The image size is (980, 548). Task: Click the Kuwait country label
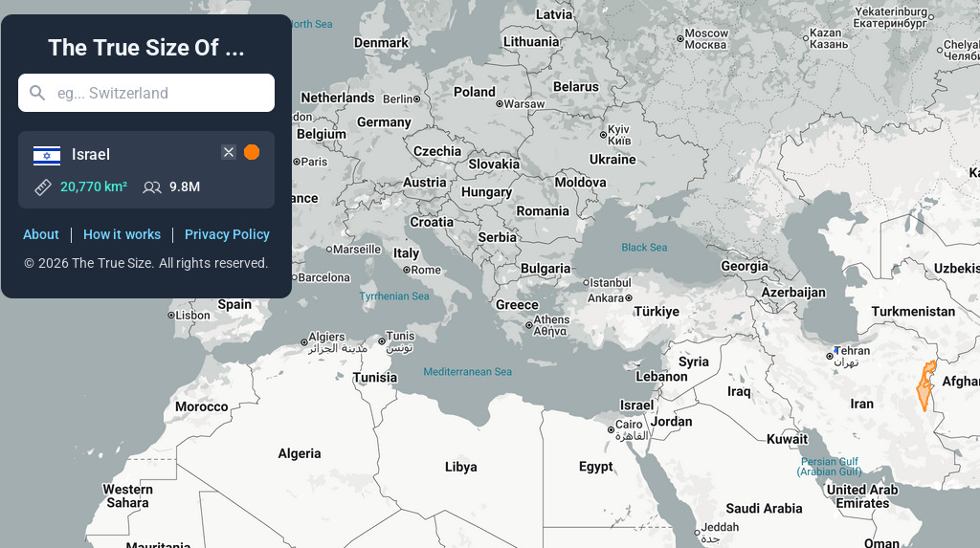tap(788, 439)
